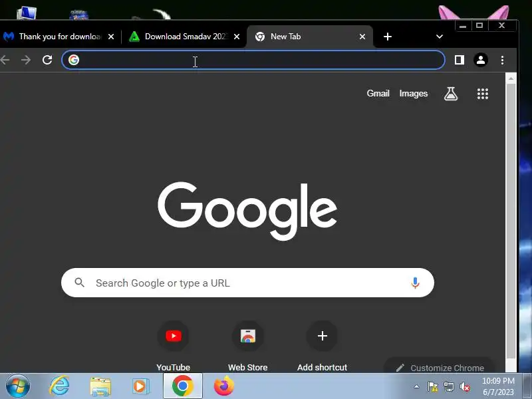Screen dimensions: 532x399
Task: Click the page vertical scrollbar
Action: [511, 222]
